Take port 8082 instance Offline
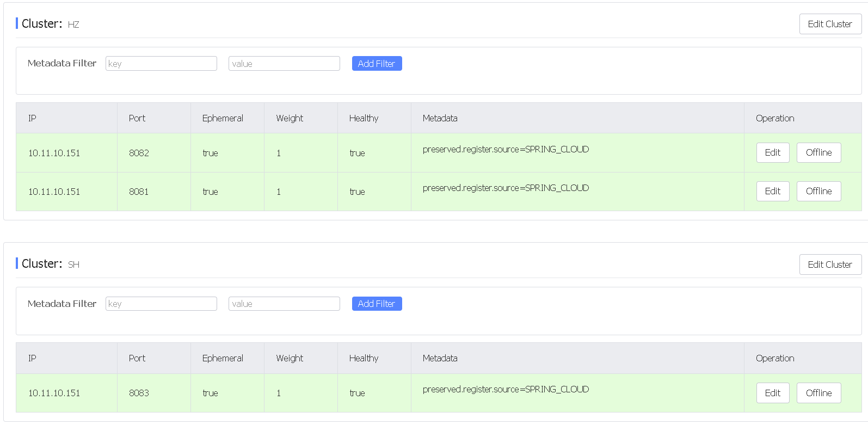 (818, 152)
